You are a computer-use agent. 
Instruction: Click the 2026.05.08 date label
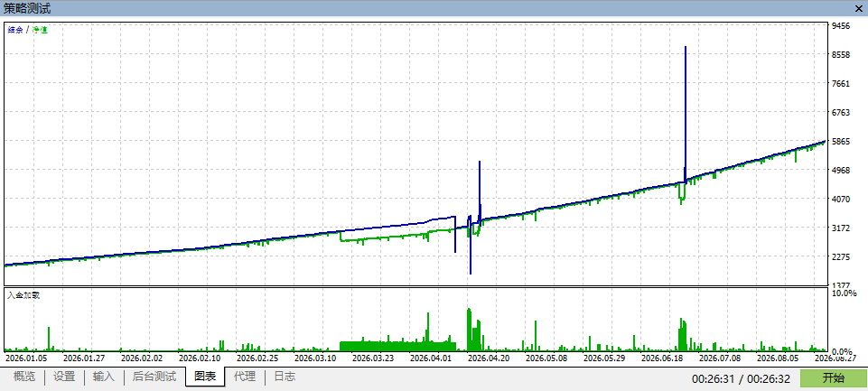coord(546,358)
